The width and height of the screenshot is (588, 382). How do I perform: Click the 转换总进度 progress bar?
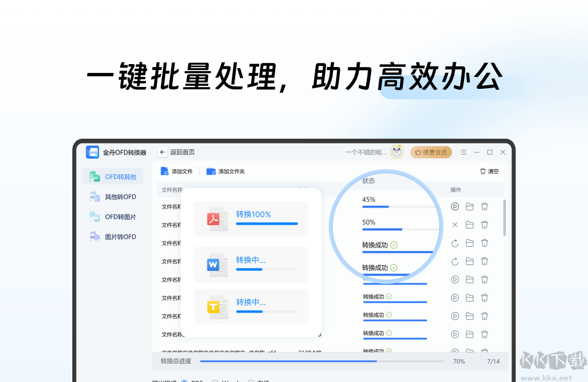(322, 361)
